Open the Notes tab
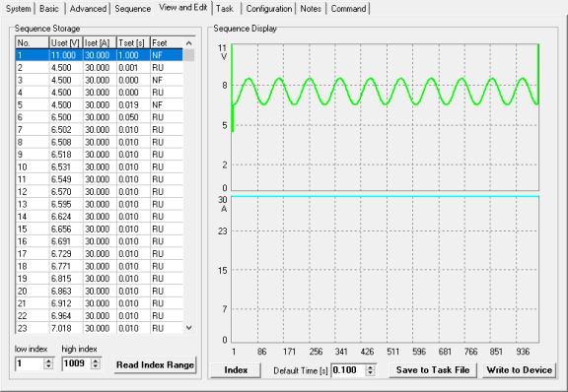 (x=311, y=8)
